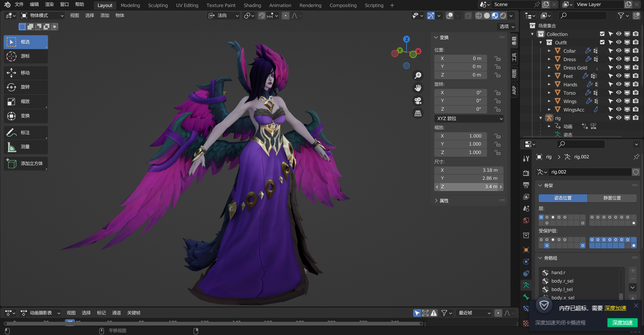Activate the Scale tool
644x335 pixels.
point(25,101)
